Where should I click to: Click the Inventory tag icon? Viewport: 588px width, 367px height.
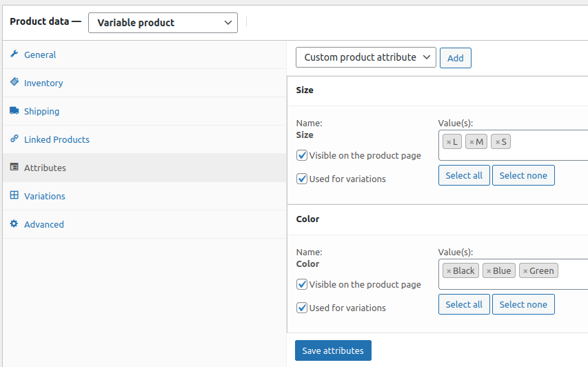[14, 82]
